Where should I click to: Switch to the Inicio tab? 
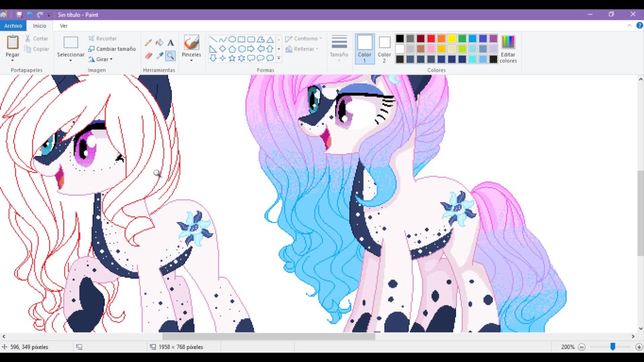(x=40, y=26)
